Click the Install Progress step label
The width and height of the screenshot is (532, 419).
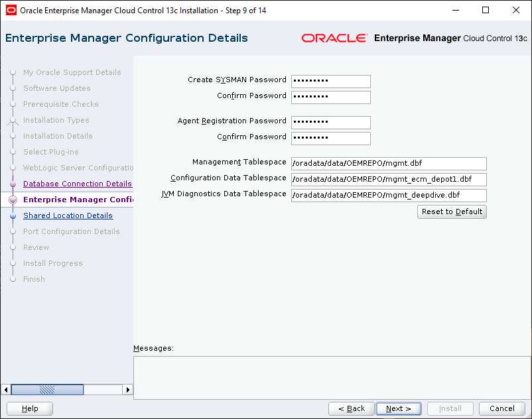(52, 263)
